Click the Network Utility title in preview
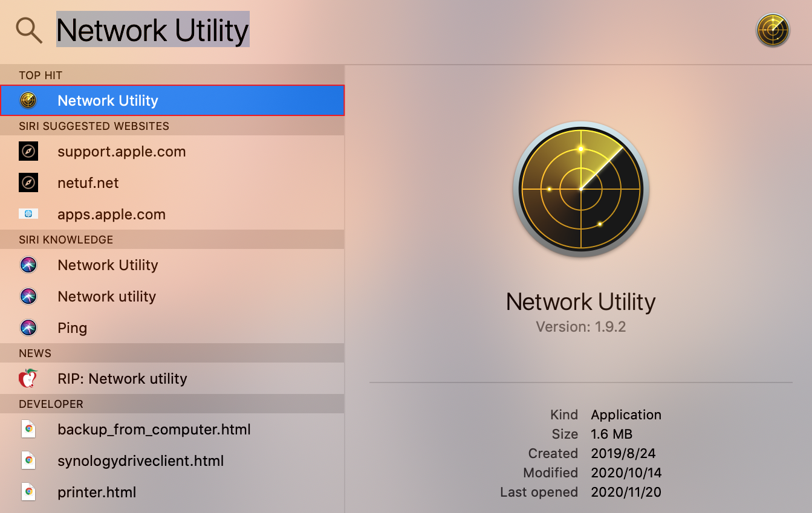Image resolution: width=812 pixels, height=513 pixels. 580,302
